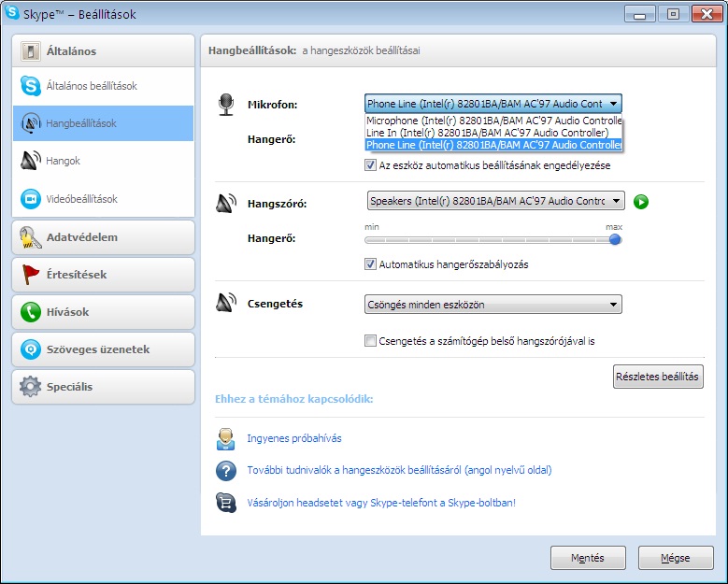The width and height of the screenshot is (728, 584).
Task: Collapse the Mikrofon device dropdown
Action: click(493, 104)
